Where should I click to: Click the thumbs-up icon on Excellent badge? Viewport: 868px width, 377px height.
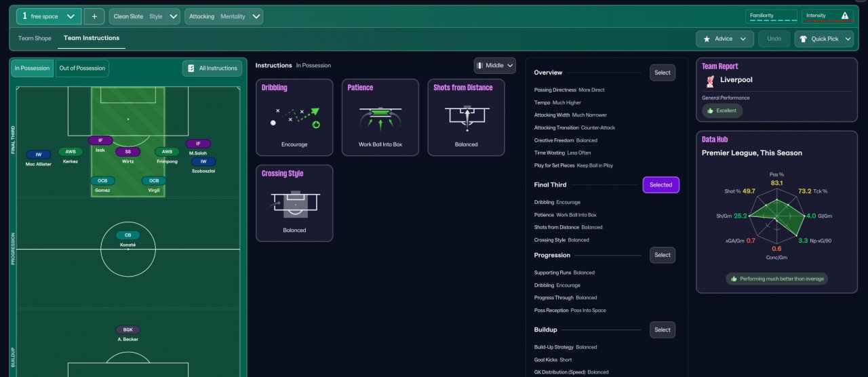[710, 110]
